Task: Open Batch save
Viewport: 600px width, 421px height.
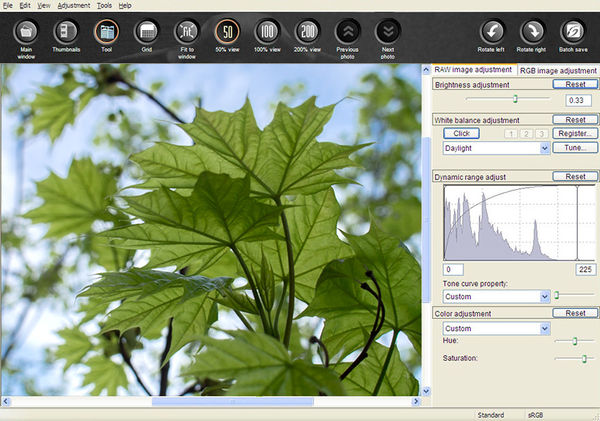Action: (571, 32)
